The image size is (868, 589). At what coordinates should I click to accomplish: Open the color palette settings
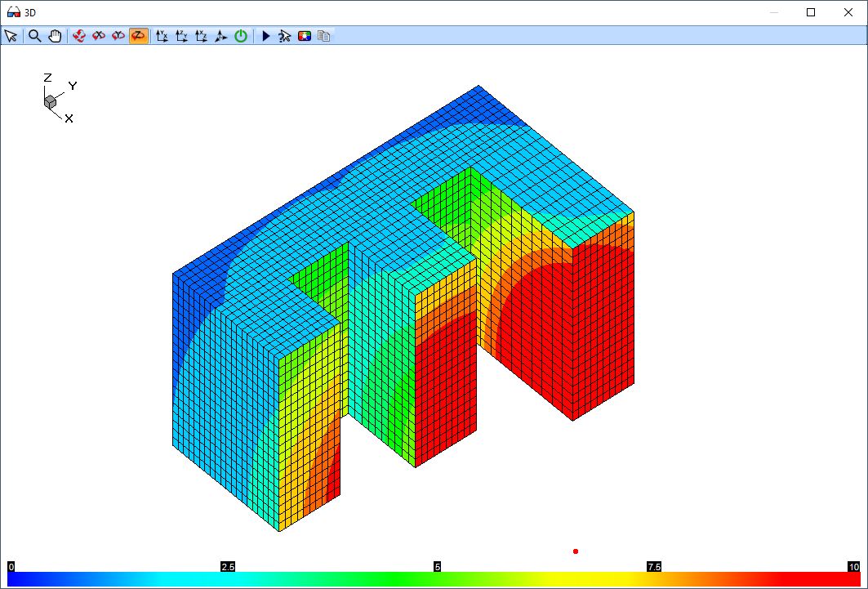coord(305,36)
